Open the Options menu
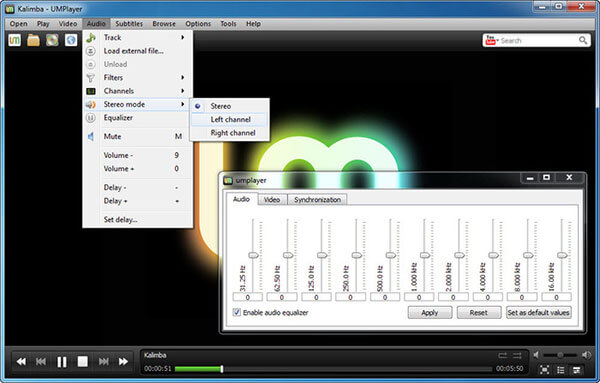This screenshot has width=600, height=383. tap(198, 24)
